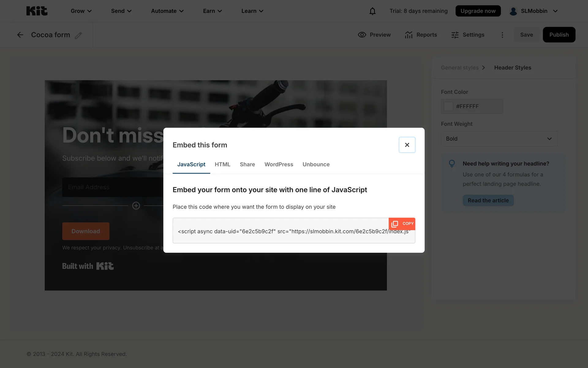Switch to the HTML tab
The width and height of the screenshot is (588, 368).
click(x=222, y=164)
